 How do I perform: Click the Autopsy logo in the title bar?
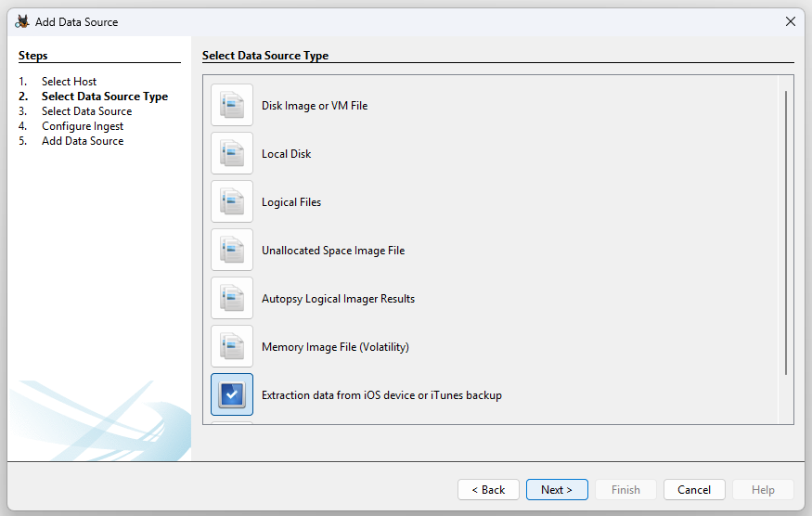click(22, 21)
